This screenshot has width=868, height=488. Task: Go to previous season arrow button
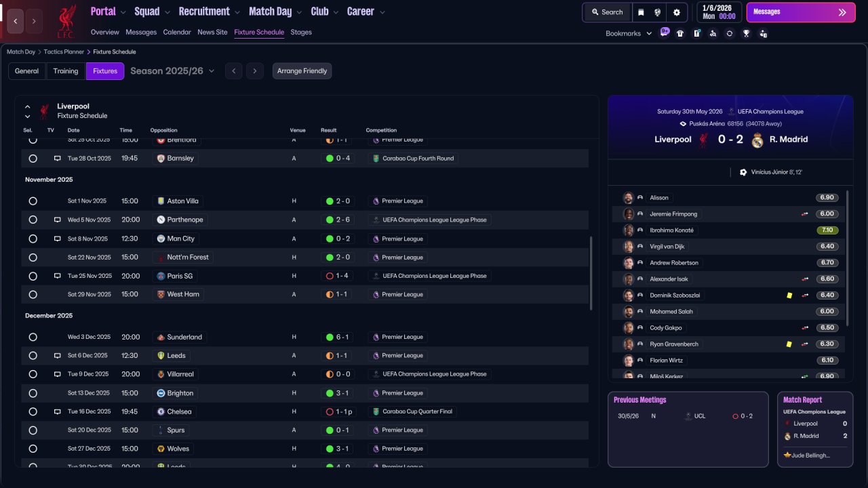coord(234,71)
